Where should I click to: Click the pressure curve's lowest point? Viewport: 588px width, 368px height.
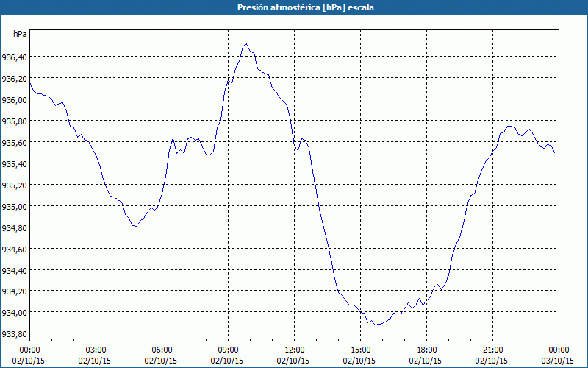pyautogui.click(x=376, y=325)
